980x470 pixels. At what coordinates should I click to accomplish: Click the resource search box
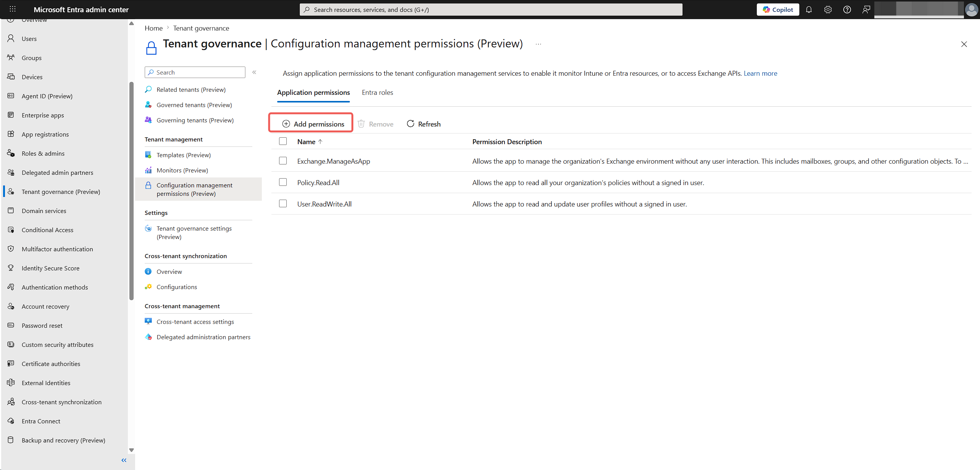coord(491,10)
